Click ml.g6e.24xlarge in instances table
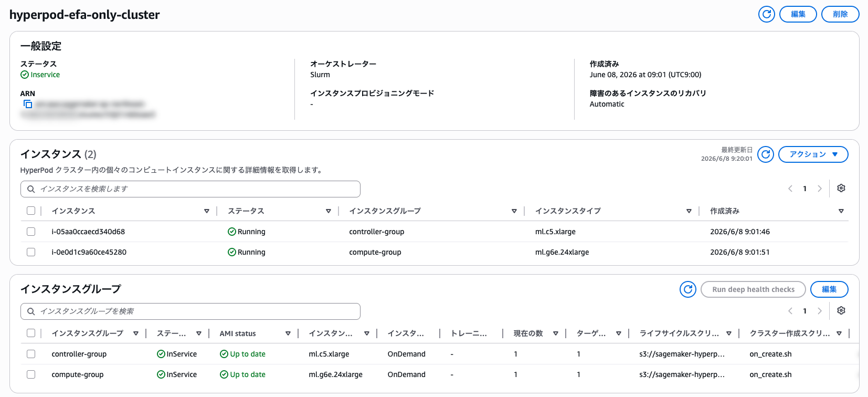Viewport: 868px width, 397px height. click(562, 252)
